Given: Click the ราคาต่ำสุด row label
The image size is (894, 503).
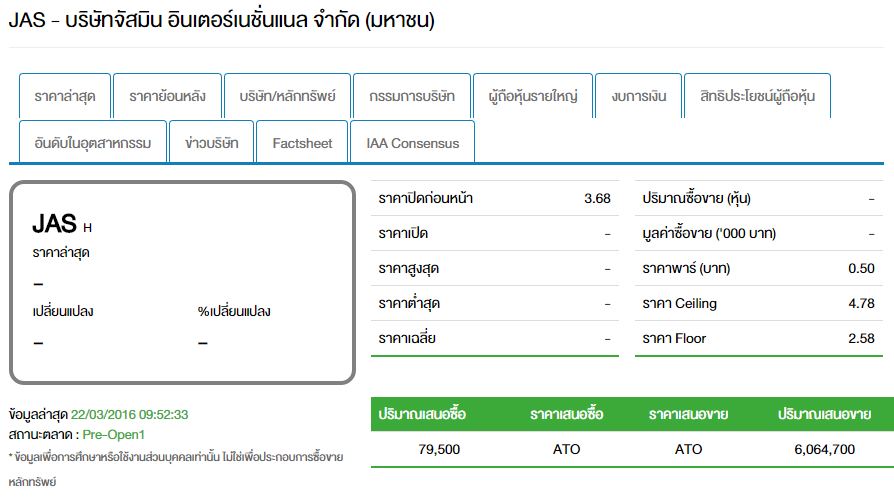Looking at the screenshot, I should 409,303.
